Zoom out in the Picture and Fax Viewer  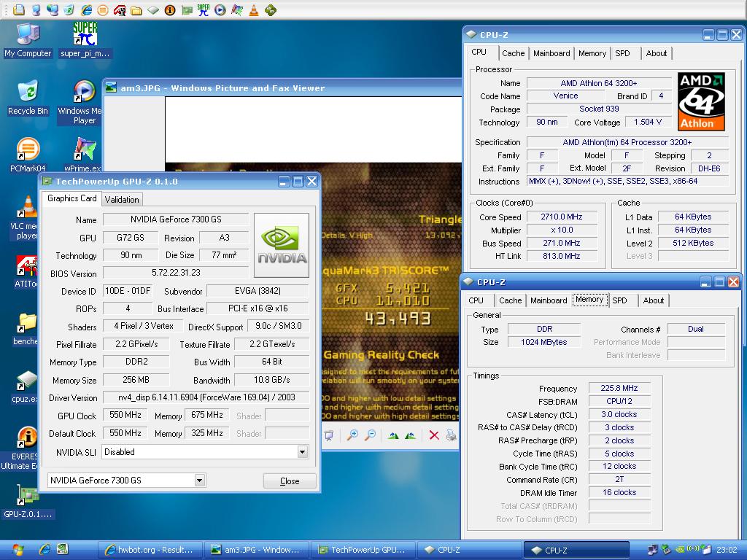click(x=370, y=435)
